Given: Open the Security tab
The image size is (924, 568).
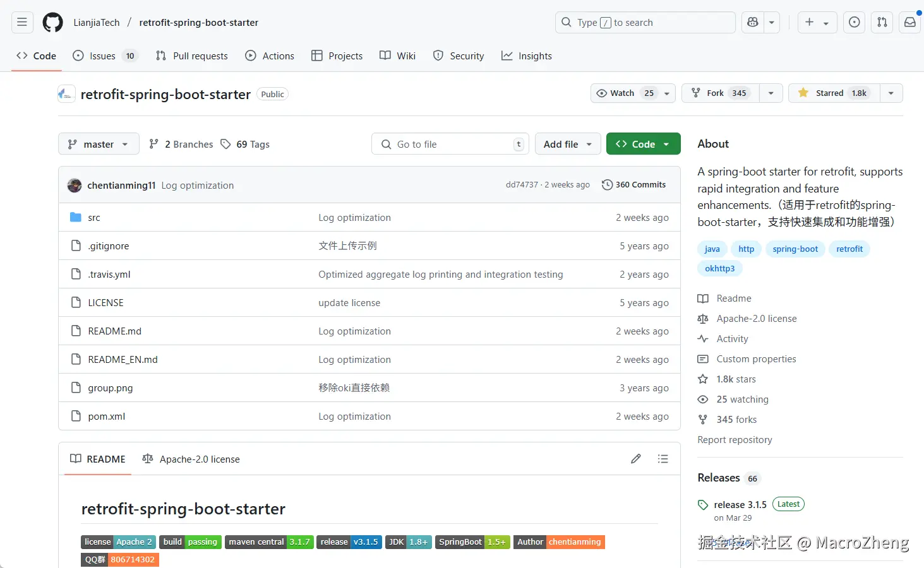Looking at the screenshot, I should (459, 56).
